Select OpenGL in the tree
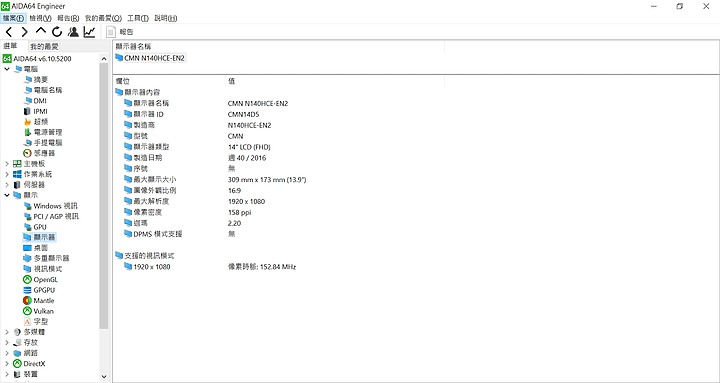The image size is (720, 383). click(x=40, y=280)
